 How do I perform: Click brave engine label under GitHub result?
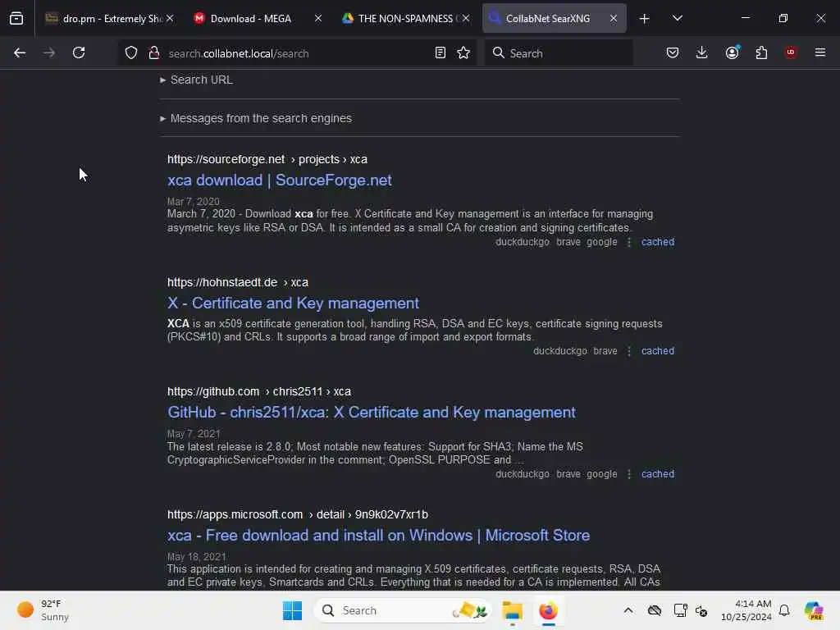[568, 474]
